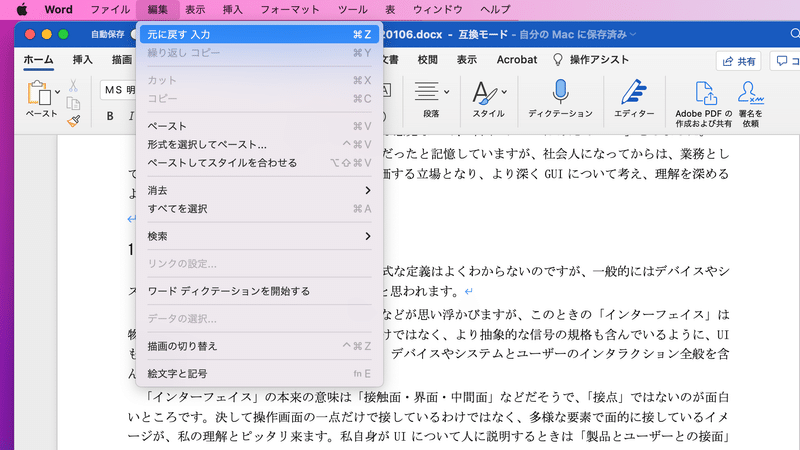The image size is (800, 450).
Task: Choose ペーストしてスタイルを合わせる menu item
Action: [259, 163]
